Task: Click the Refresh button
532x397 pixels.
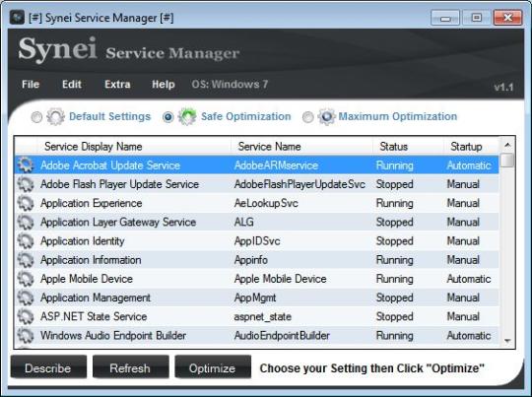Action: (131, 367)
